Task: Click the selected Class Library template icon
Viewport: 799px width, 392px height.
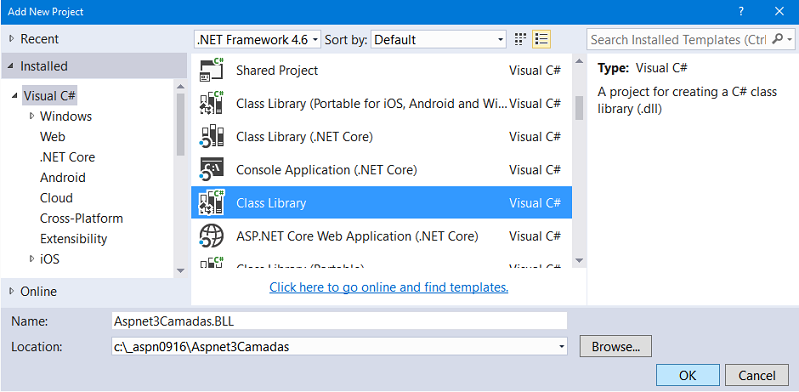Action: coord(211,202)
